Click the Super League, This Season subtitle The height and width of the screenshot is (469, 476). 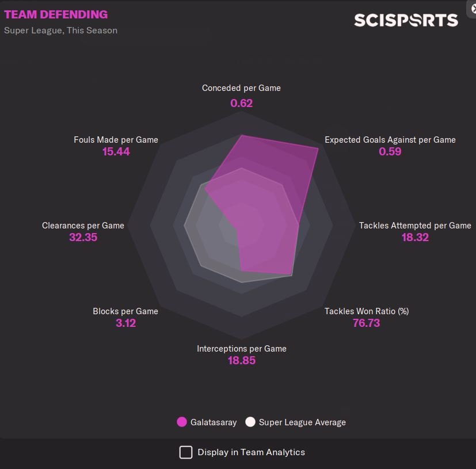[60, 30]
